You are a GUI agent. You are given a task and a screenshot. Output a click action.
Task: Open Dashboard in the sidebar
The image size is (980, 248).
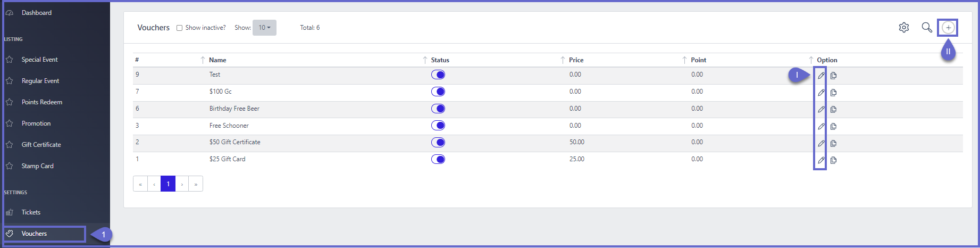(x=36, y=13)
